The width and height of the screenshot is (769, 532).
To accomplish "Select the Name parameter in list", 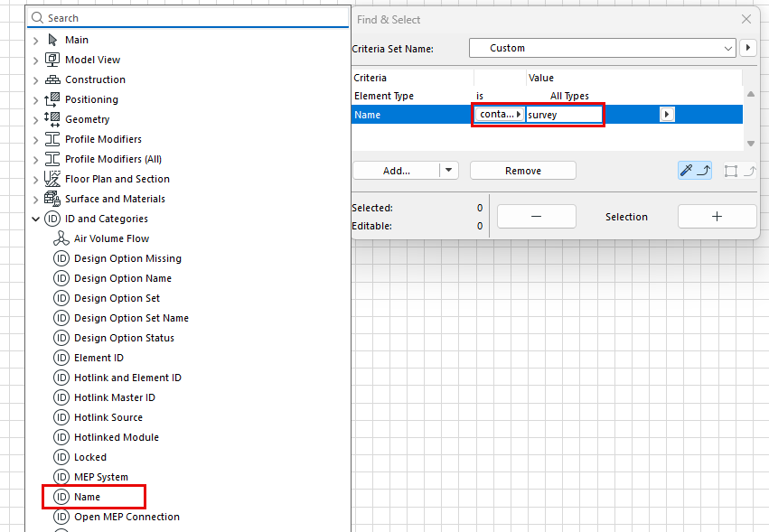I will tap(88, 497).
